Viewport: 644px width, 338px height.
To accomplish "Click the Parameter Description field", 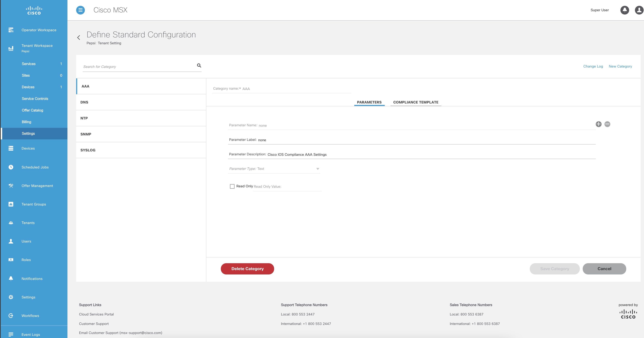I will click(x=412, y=154).
